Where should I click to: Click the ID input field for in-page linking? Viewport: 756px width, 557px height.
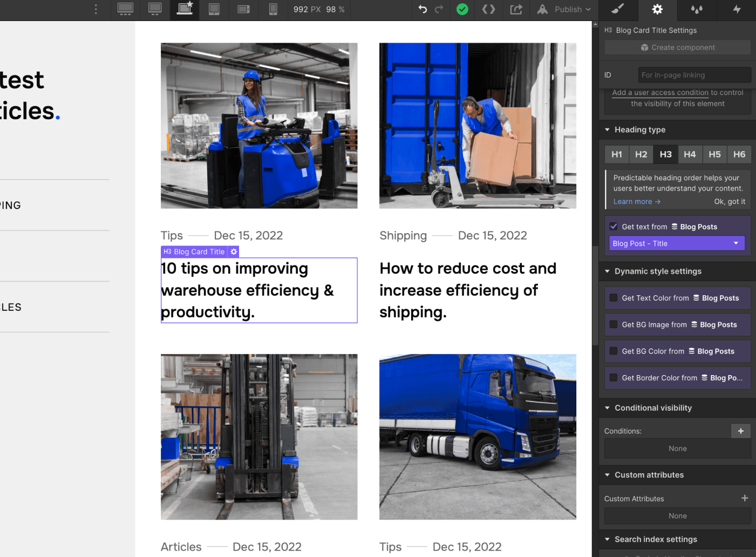[x=694, y=74]
